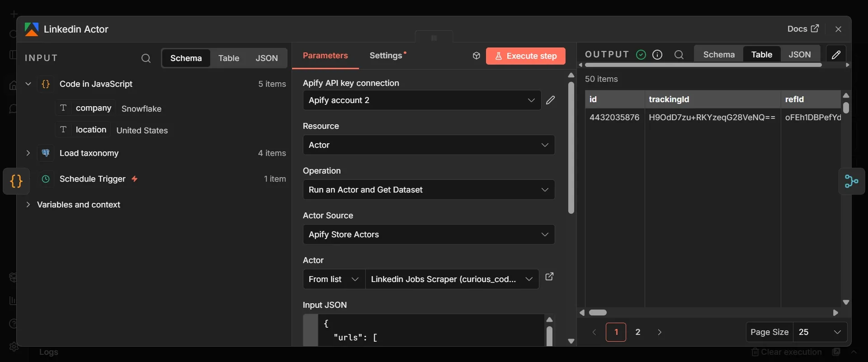Click the id cell 4432035876
This screenshot has width=868, height=362.
(x=614, y=118)
